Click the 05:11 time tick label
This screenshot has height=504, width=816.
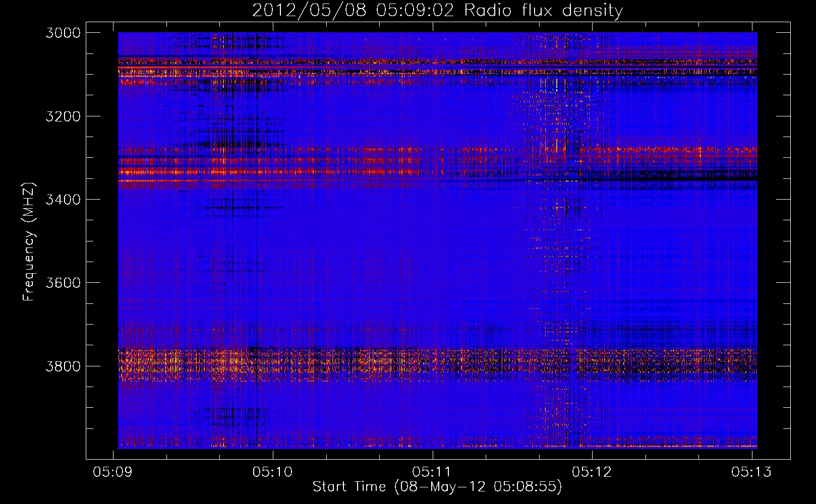pyautogui.click(x=432, y=472)
